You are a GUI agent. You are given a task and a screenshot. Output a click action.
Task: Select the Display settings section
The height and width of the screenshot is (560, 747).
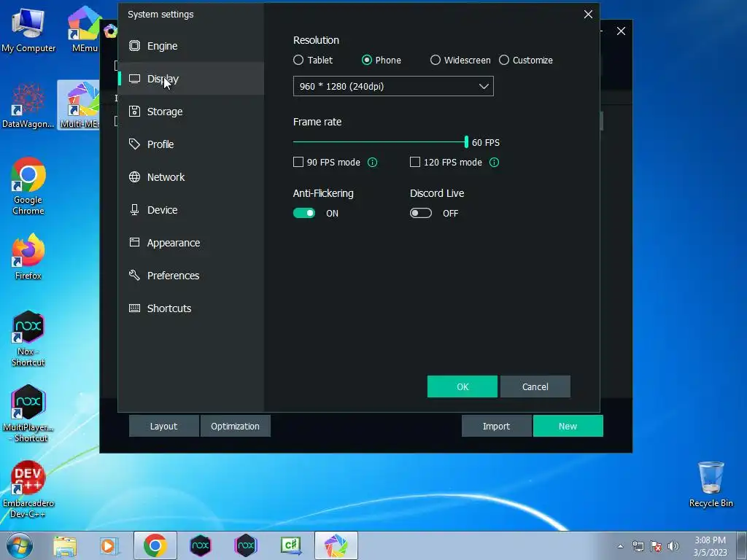point(191,79)
